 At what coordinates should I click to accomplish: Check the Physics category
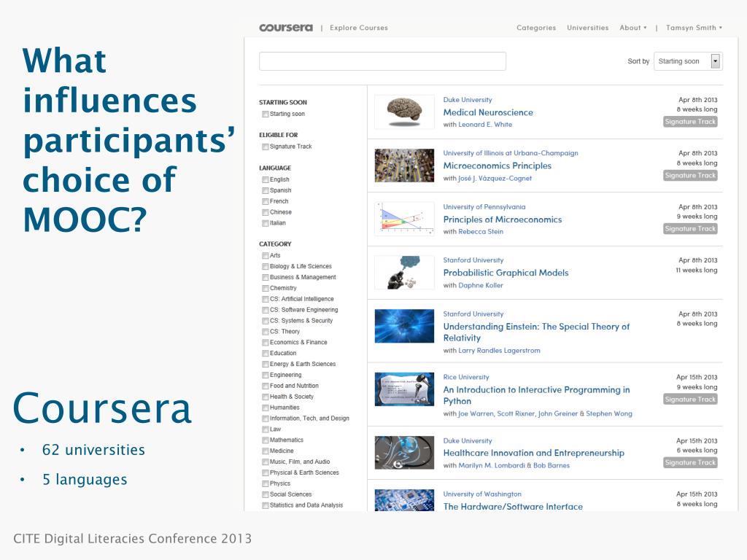point(265,484)
